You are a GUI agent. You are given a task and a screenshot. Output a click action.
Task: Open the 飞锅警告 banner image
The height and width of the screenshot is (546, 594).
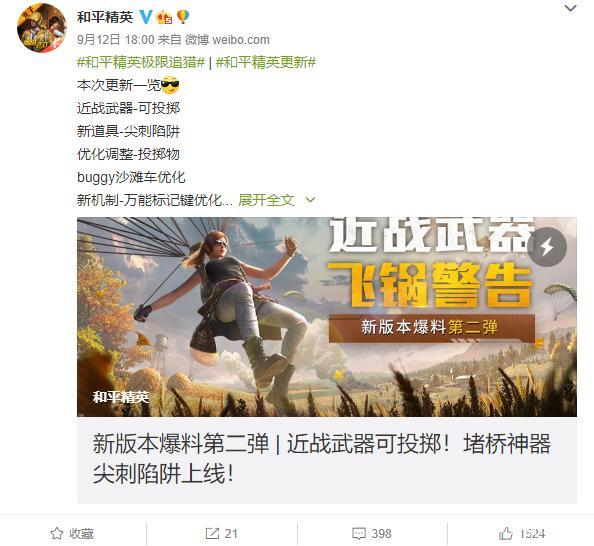[x=327, y=317]
